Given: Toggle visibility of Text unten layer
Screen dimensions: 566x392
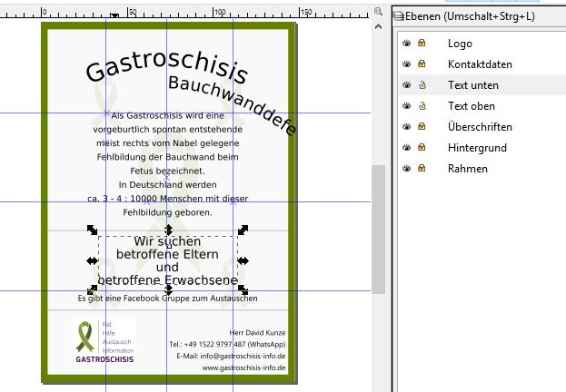Looking at the screenshot, I should 407,85.
